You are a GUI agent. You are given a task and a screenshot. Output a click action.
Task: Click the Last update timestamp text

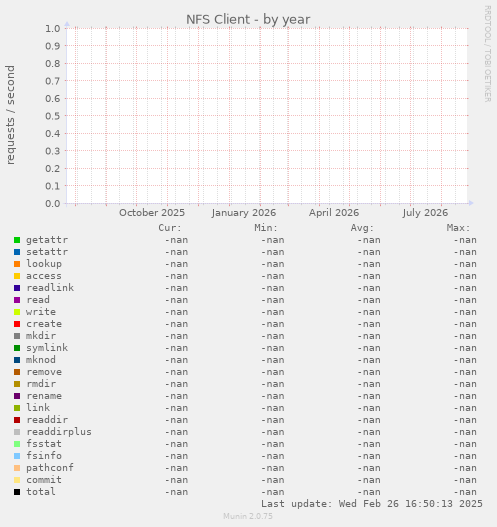pos(372,504)
